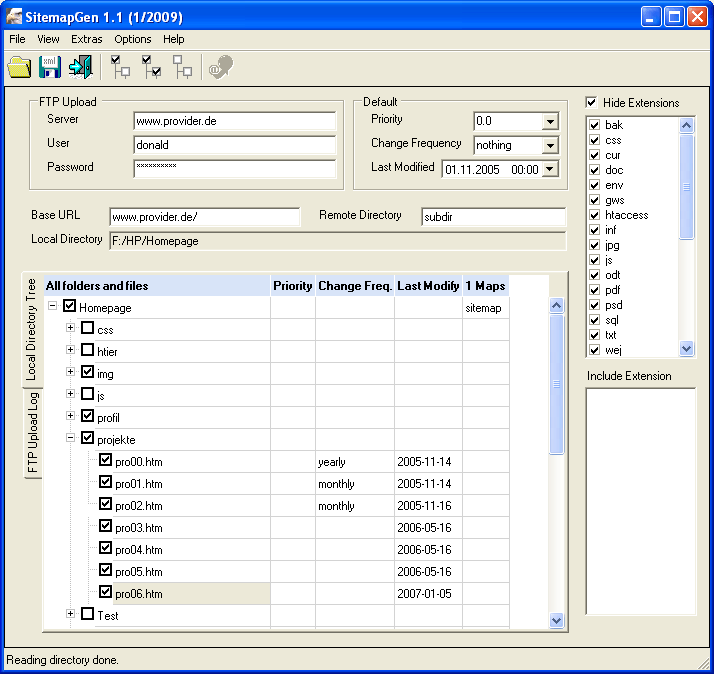Click the Last Modify column header

tap(428, 286)
